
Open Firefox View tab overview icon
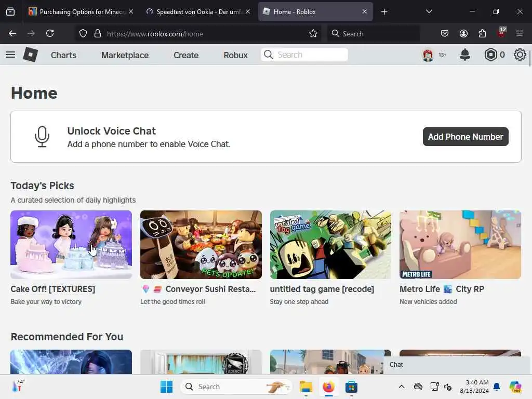10,12
